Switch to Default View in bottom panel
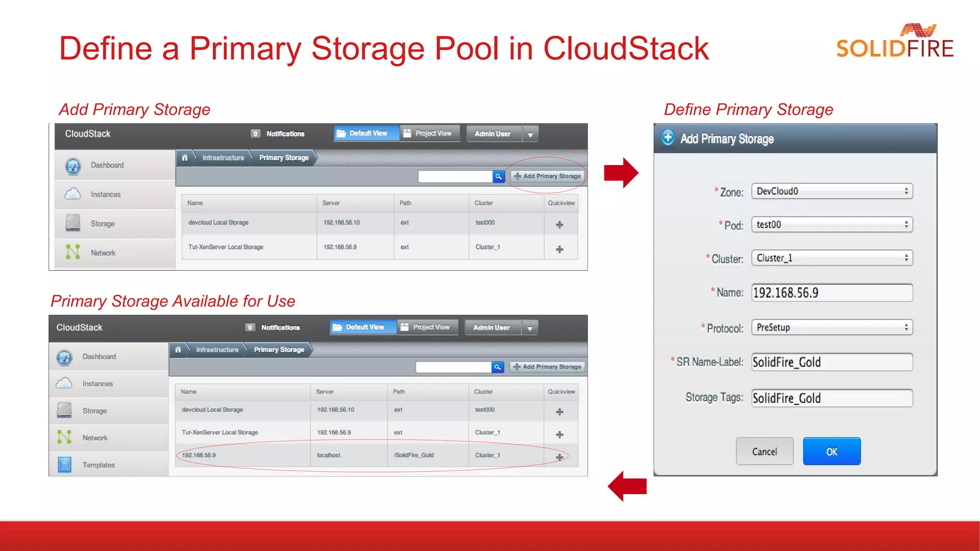The image size is (980, 551). [363, 327]
